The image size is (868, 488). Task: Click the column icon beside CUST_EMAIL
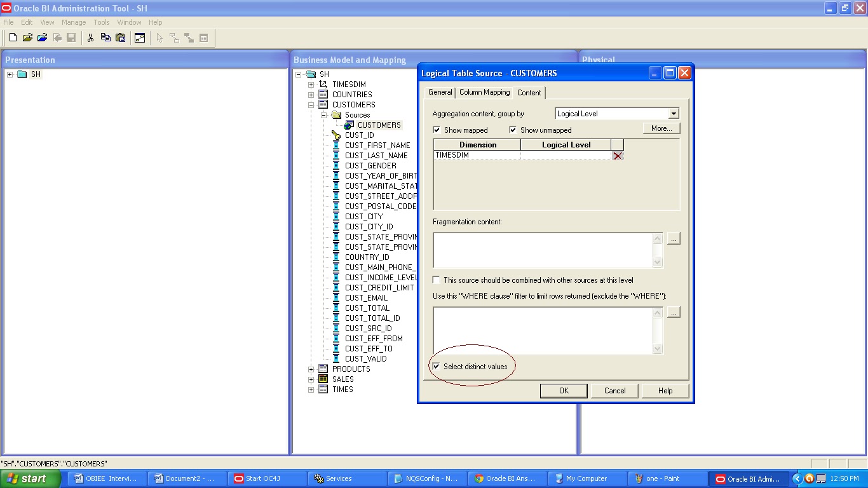click(x=336, y=298)
